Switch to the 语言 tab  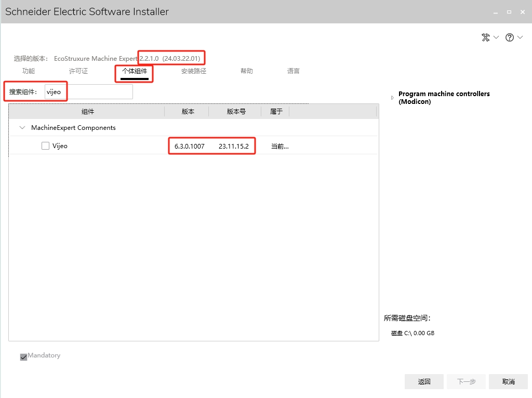click(x=294, y=71)
